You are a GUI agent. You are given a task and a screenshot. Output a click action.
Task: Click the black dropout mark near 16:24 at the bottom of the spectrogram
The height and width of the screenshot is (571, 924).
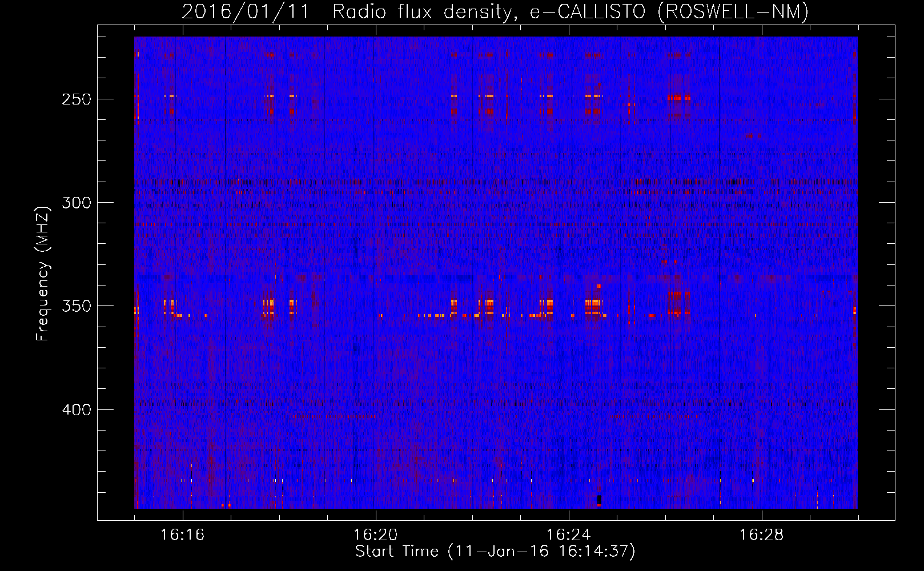tap(599, 500)
